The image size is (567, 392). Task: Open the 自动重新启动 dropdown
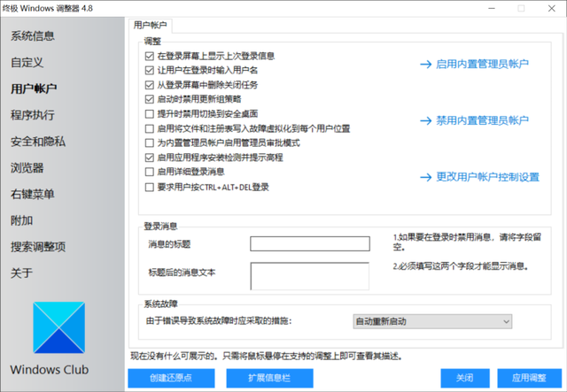(x=432, y=321)
